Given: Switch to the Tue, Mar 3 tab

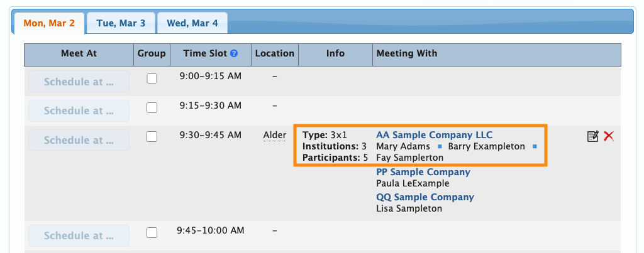Looking at the screenshot, I should 121,23.
